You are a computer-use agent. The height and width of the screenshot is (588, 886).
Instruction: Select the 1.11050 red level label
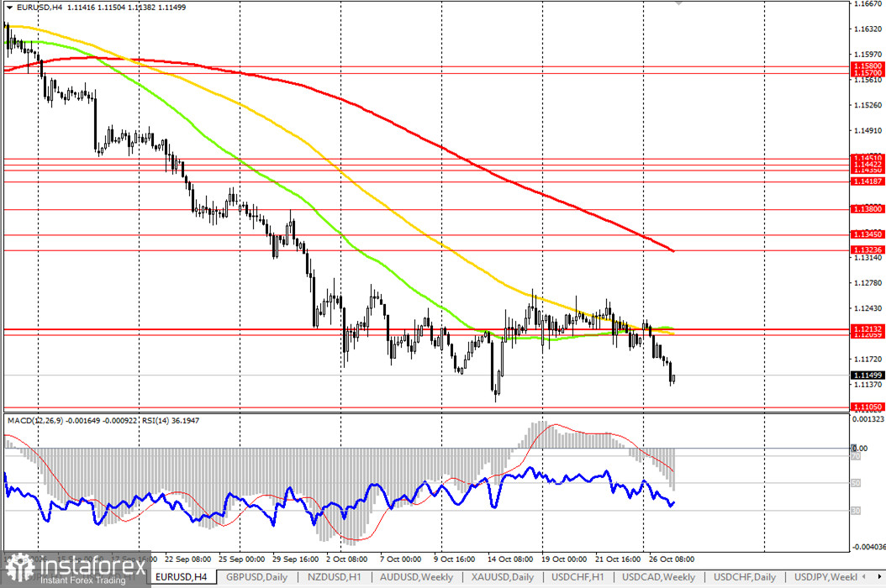click(868, 407)
